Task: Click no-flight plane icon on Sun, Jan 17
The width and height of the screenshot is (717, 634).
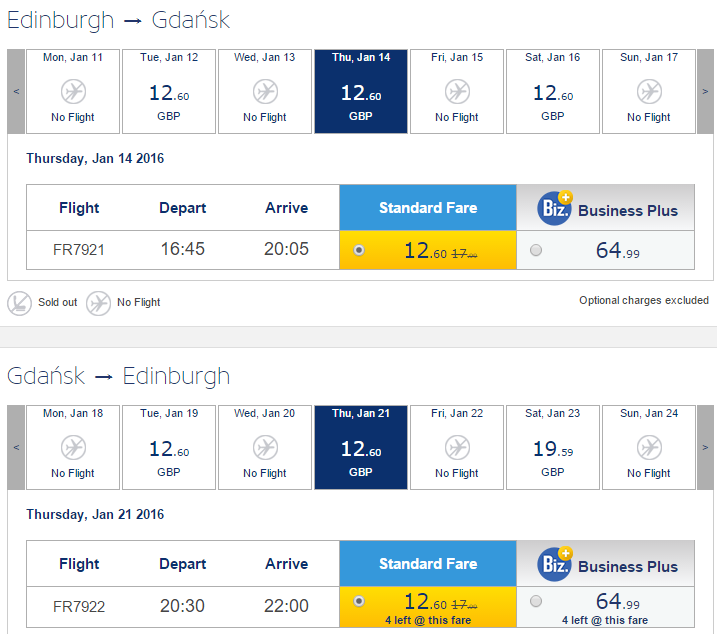Action: (649, 92)
